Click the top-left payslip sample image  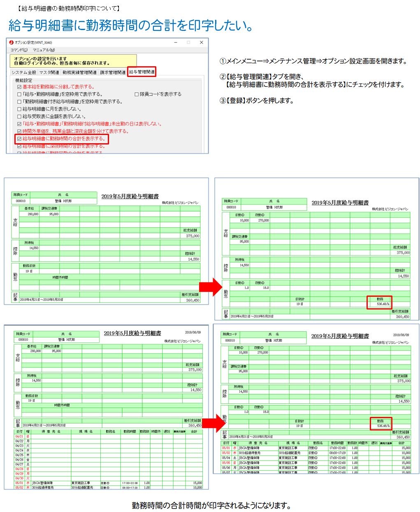pos(106,241)
